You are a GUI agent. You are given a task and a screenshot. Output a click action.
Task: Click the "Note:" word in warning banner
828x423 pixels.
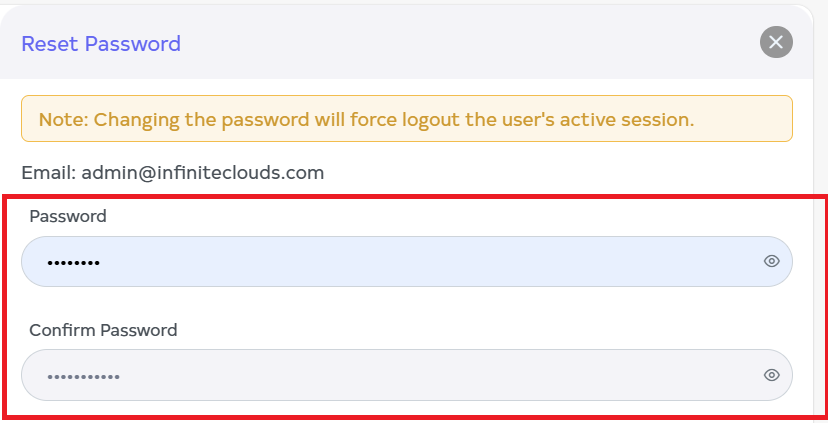(63, 120)
